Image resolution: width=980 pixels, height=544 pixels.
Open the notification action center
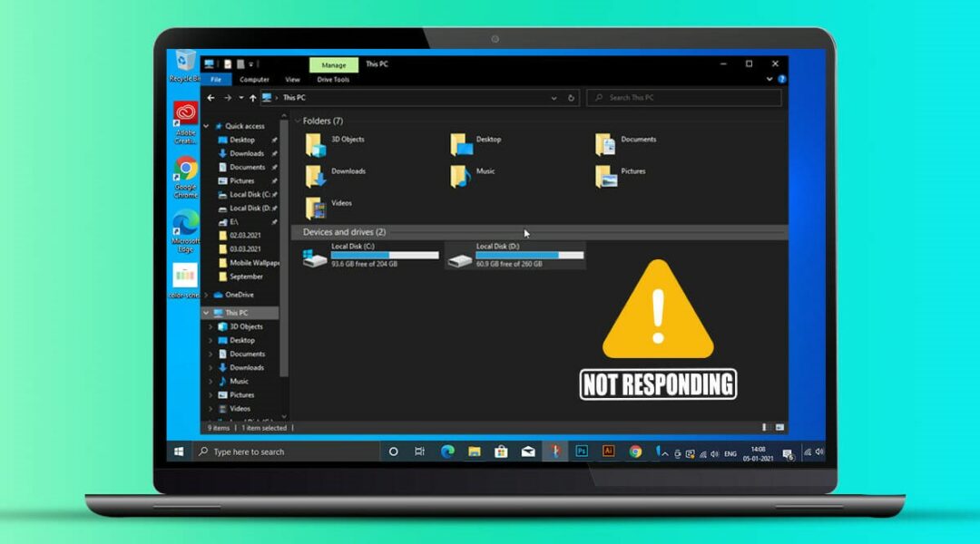(x=789, y=454)
